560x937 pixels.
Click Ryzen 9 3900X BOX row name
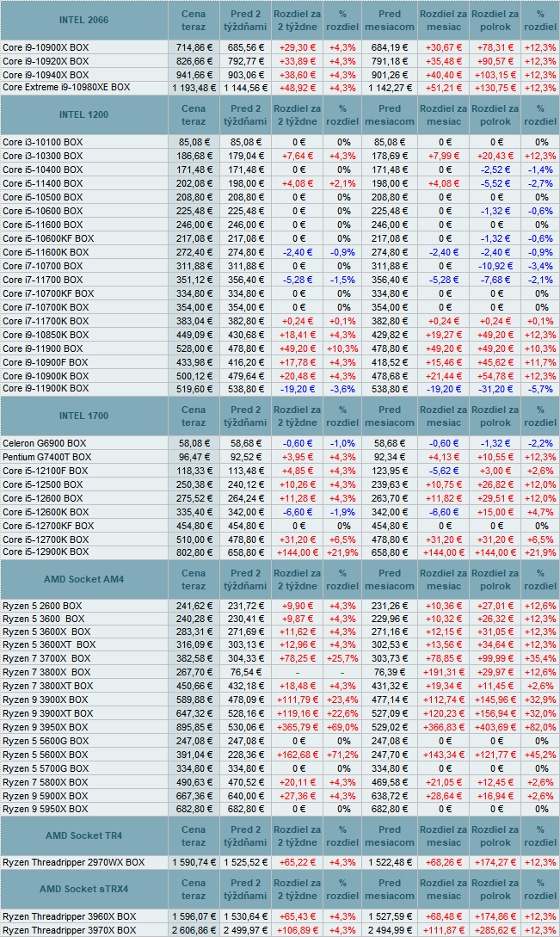click(45, 700)
